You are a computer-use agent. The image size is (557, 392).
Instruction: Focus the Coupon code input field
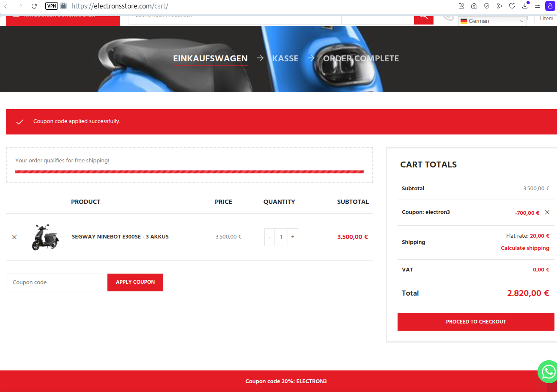[x=55, y=282]
